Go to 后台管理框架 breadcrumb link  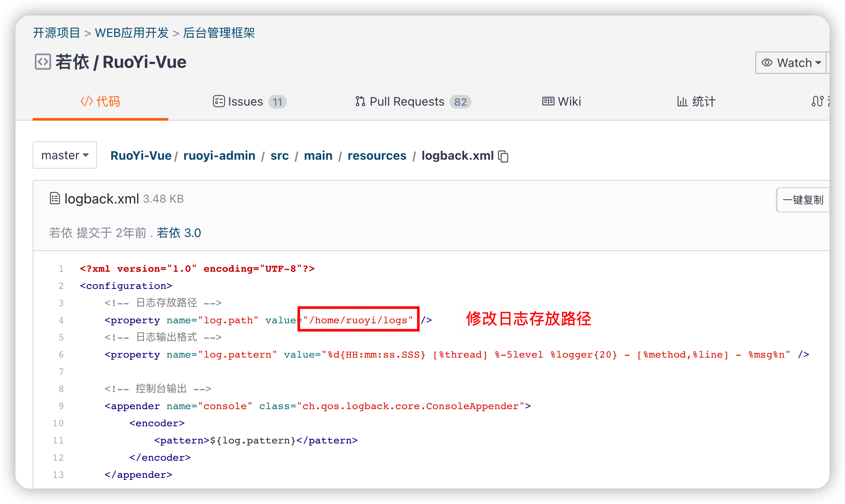click(219, 33)
